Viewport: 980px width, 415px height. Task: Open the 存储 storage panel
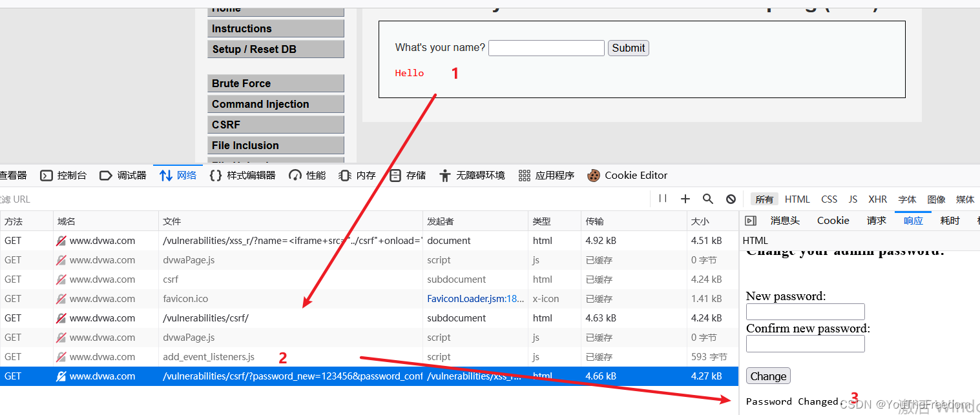[408, 175]
